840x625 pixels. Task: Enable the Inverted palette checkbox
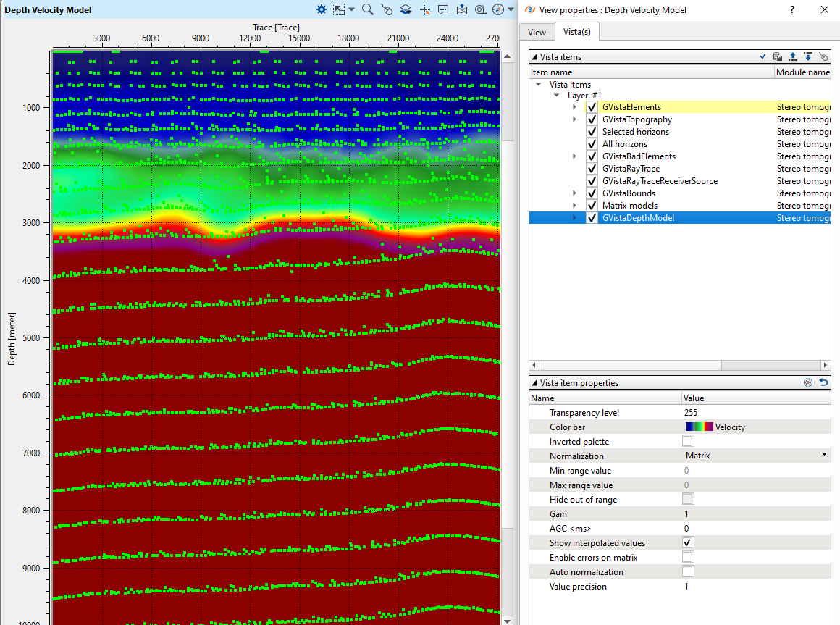pyautogui.click(x=688, y=441)
